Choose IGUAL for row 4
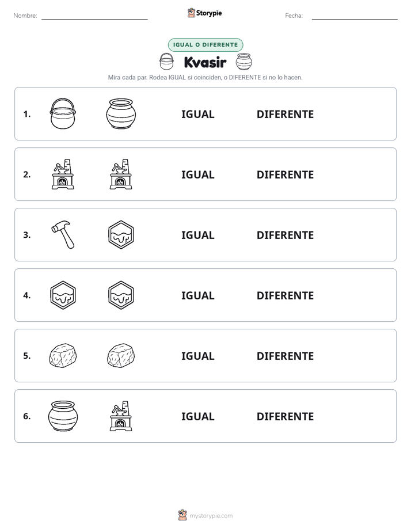 pyautogui.click(x=197, y=295)
